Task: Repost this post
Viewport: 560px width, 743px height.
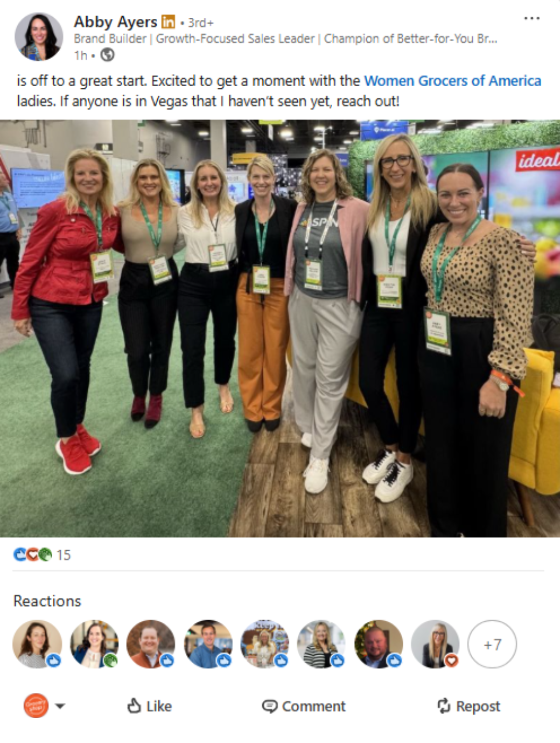Action: (x=468, y=706)
